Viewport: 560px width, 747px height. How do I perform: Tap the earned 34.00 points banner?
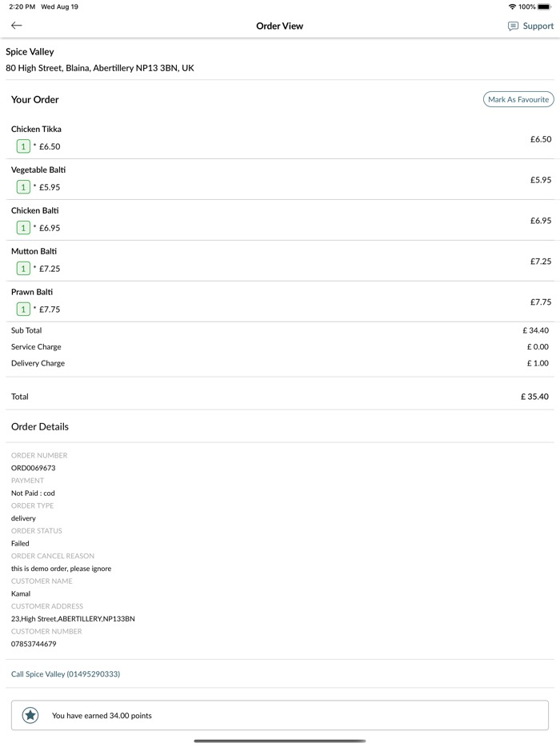(x=280, y=715)
